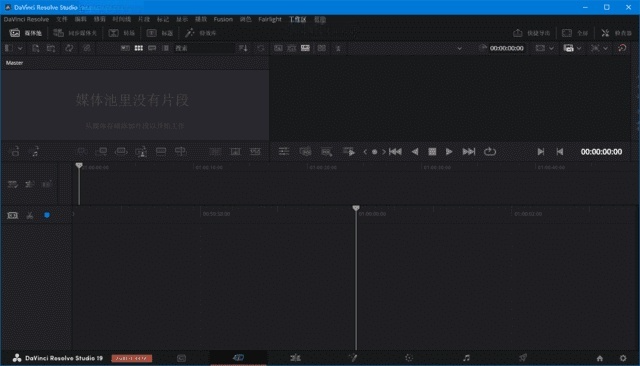Switch to the Color page icon
Image resolution: width=640 pixels, height=366 pixels.
409,358
